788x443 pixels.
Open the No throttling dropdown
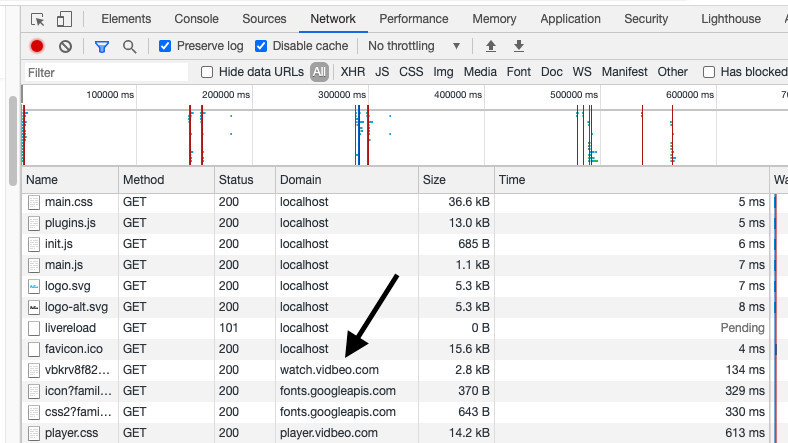414,46
